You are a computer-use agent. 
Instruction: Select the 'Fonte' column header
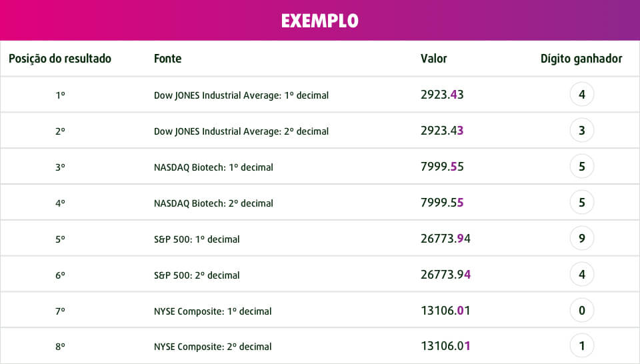point(167,59)
